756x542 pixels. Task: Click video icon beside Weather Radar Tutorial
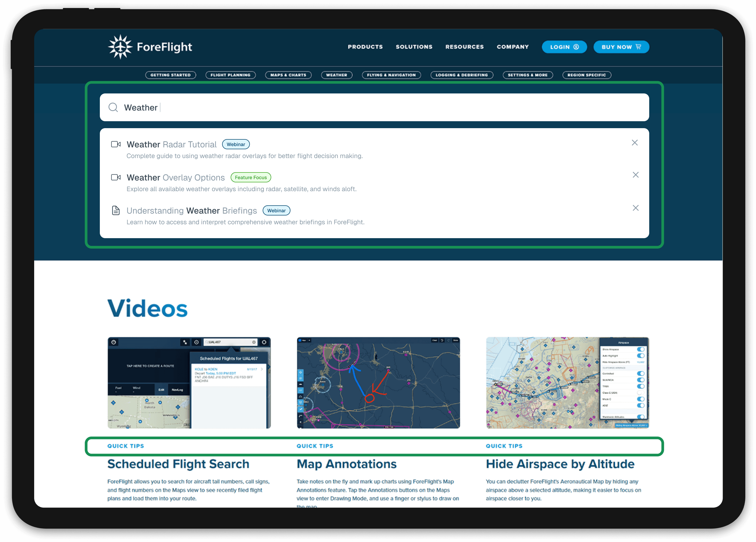[x=116, y=144]
